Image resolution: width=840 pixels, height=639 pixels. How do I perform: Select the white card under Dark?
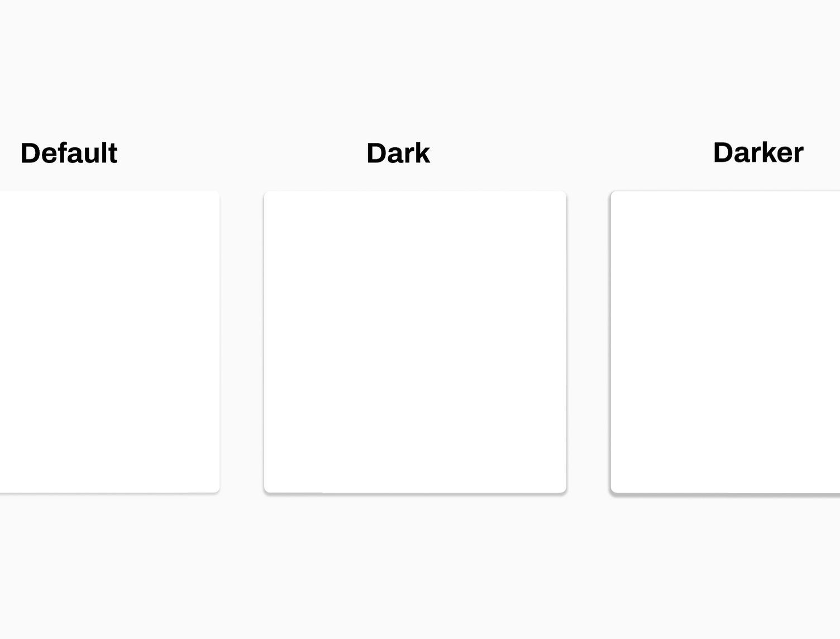415,342
